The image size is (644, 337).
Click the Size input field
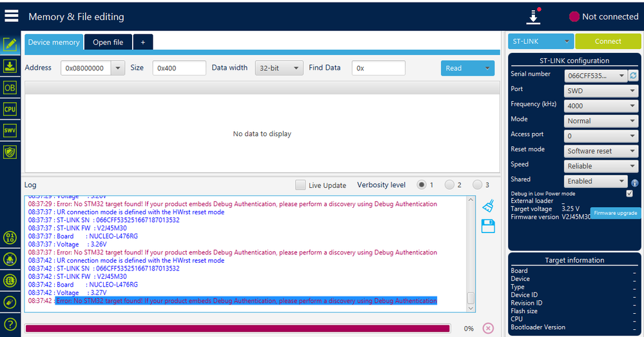click(179, 68)
